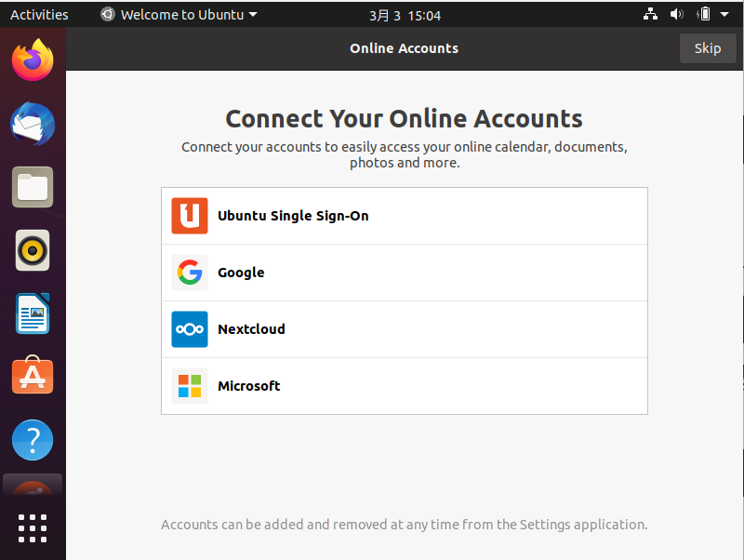
Task: Open the Welcome to Ubuntu app menu
Action: click(x=179, y=15)
